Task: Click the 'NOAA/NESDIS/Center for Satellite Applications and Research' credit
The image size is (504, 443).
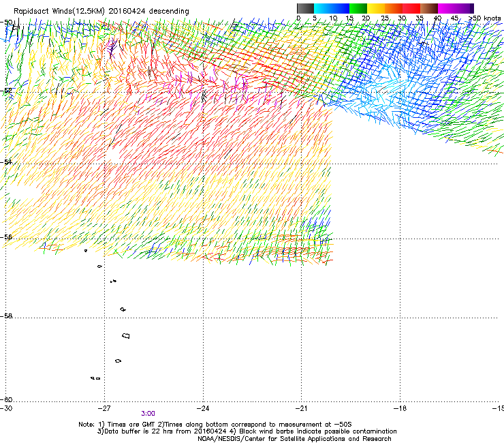Action: click(x=294, y=439)
